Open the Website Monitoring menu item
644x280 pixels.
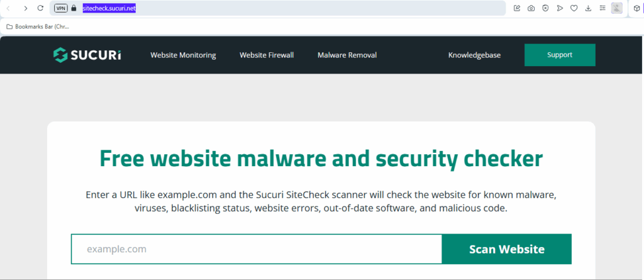click(183, 55)
